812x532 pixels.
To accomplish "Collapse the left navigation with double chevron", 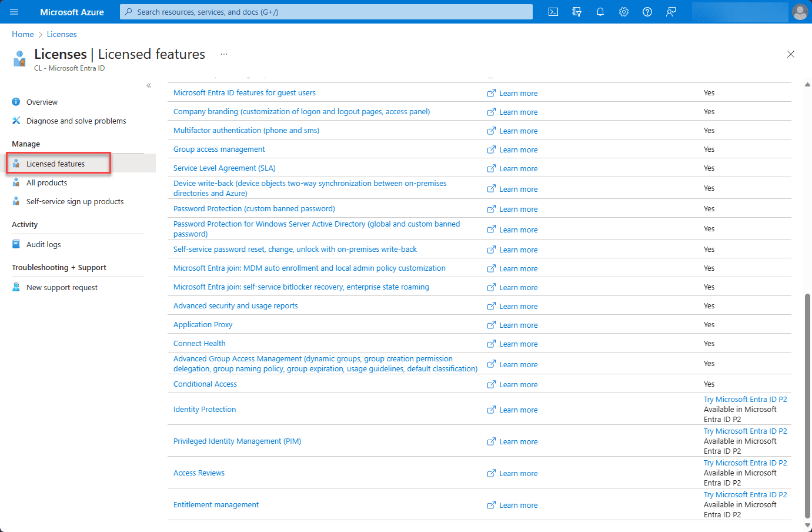I will [149, 85].
